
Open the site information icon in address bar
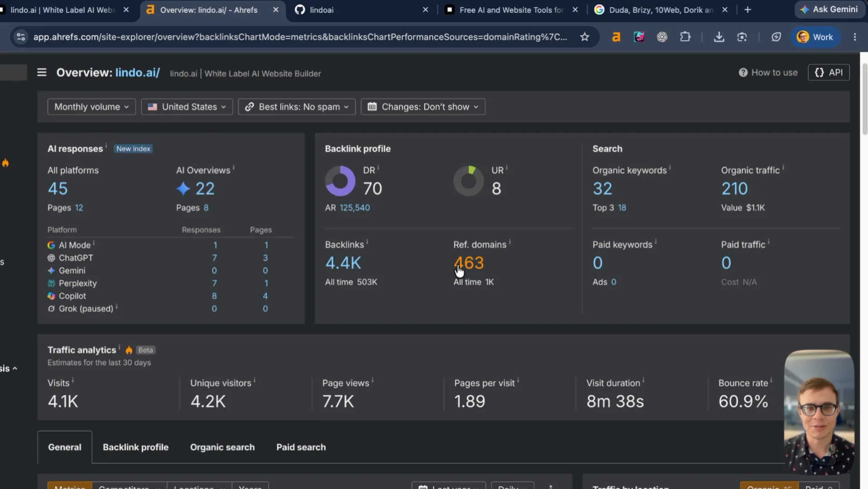tap(21, 37)
